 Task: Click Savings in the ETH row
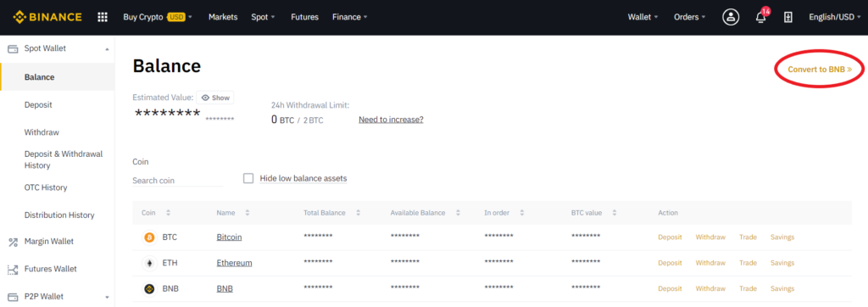point(782,263)
